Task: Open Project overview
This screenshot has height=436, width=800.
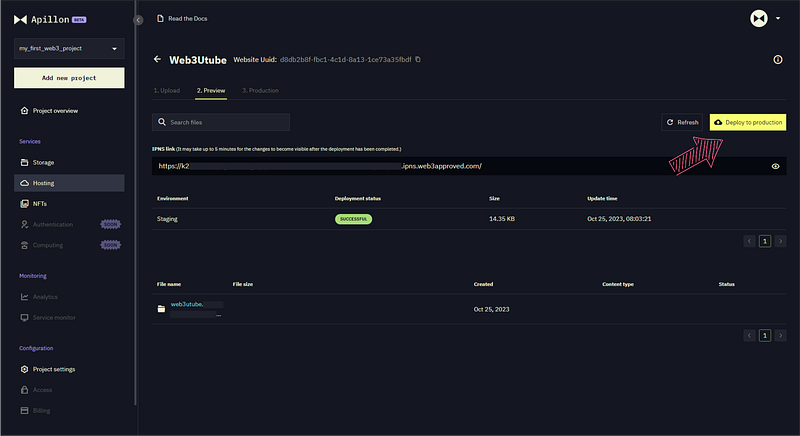Action: pyautogui.click(x=49, y=111)
